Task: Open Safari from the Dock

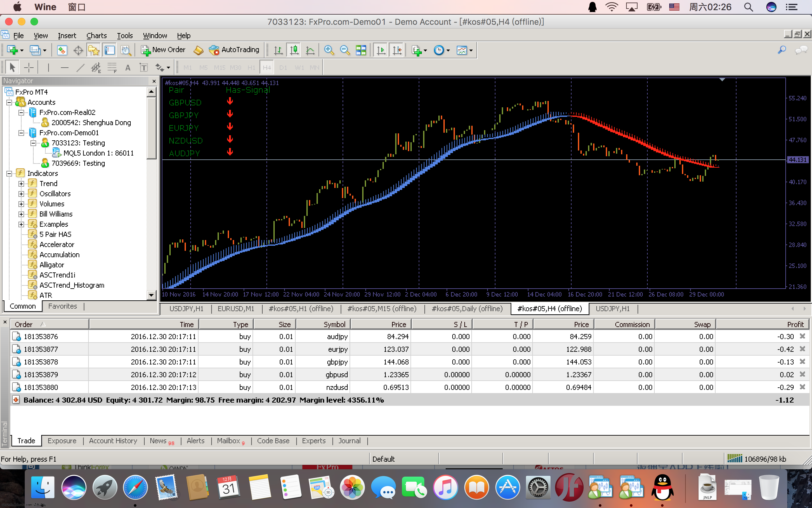Action: pyautogui.click(x=135, y=487)
